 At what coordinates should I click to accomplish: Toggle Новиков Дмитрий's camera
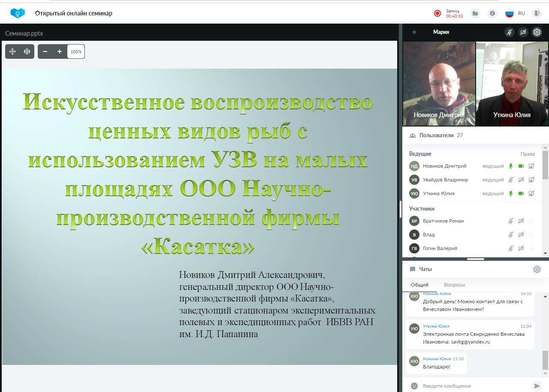(x=521, y=166)
